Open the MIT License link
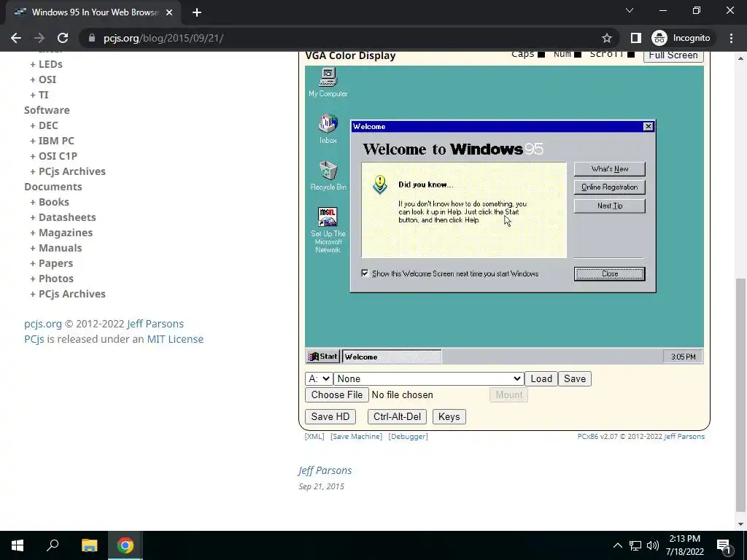This screenshot has width=747, height=560. 175,339
